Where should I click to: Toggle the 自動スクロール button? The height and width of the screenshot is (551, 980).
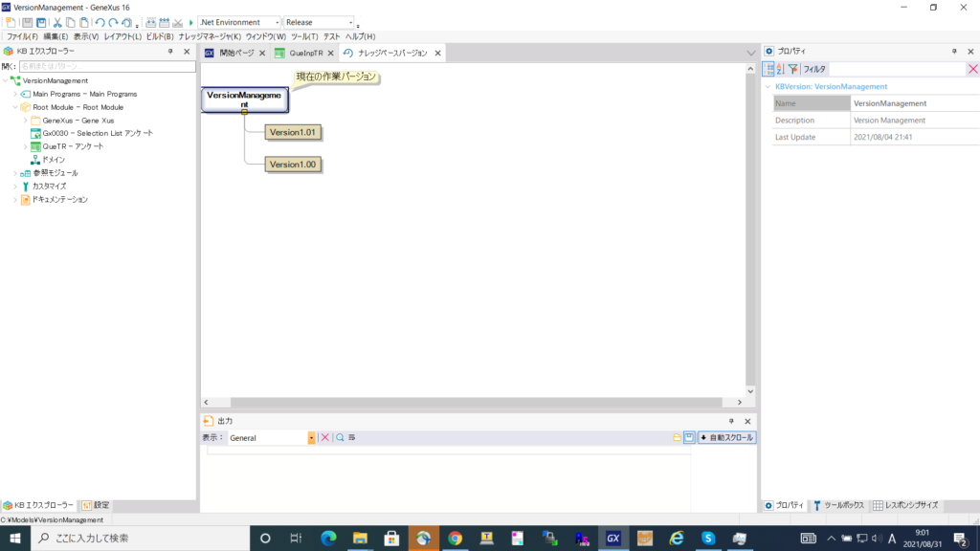pyautogui.click(x=727, y=438)
